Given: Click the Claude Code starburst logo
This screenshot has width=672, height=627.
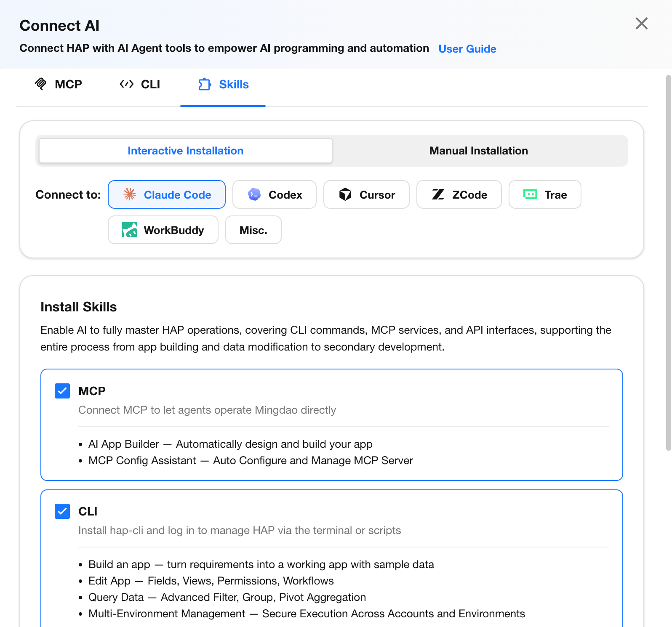Looking at the screenshot, I should (130, 194).
